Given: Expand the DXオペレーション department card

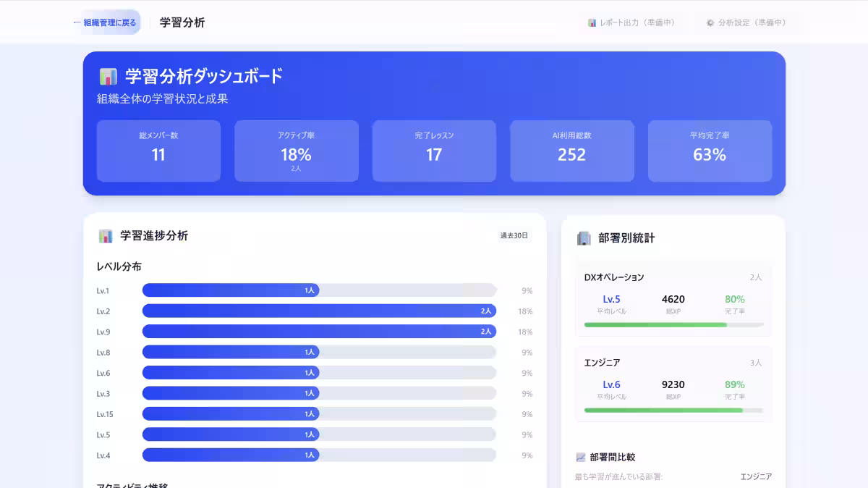Looking at the screenshot, I should [673, 298].
